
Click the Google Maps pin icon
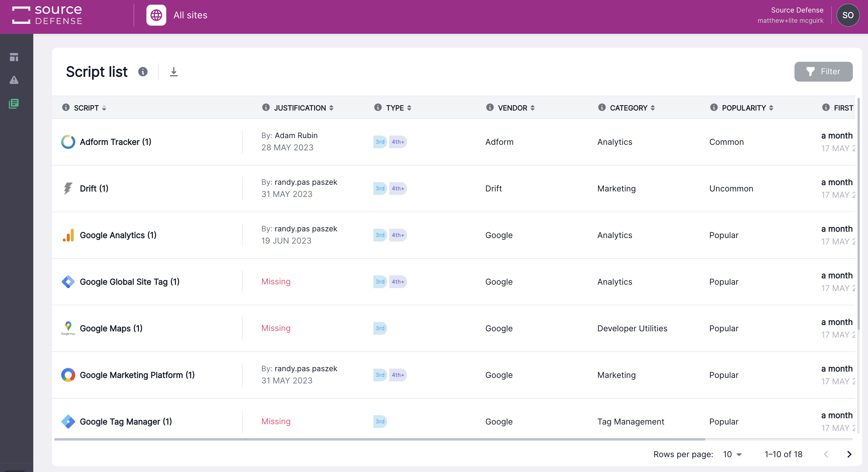[68, 328]
